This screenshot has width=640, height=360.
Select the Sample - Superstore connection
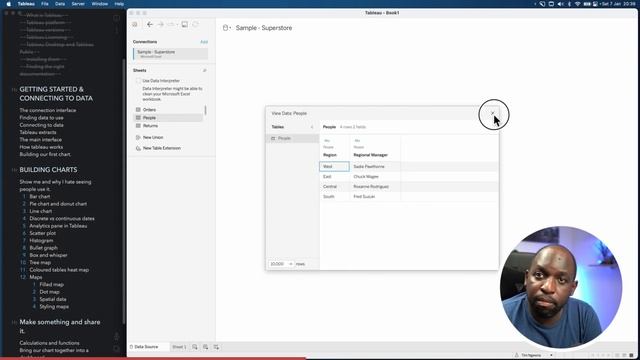(x=171, y=53)
